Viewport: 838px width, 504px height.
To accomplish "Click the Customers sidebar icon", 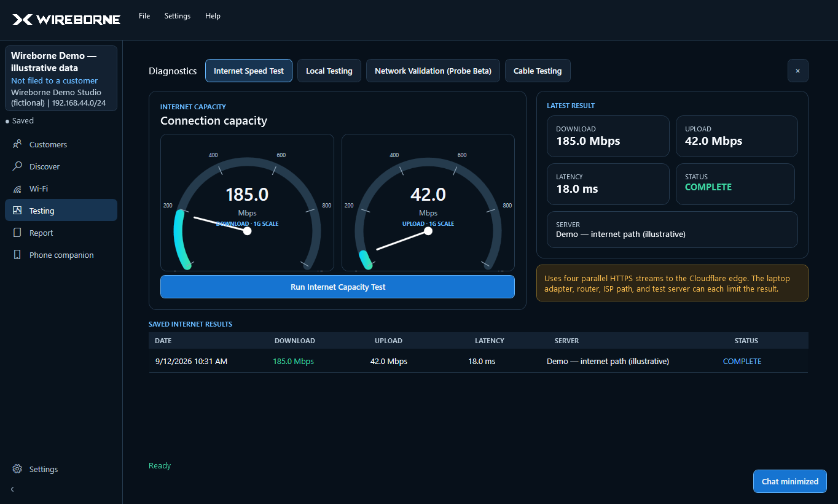I will click(x=17, y=144).
